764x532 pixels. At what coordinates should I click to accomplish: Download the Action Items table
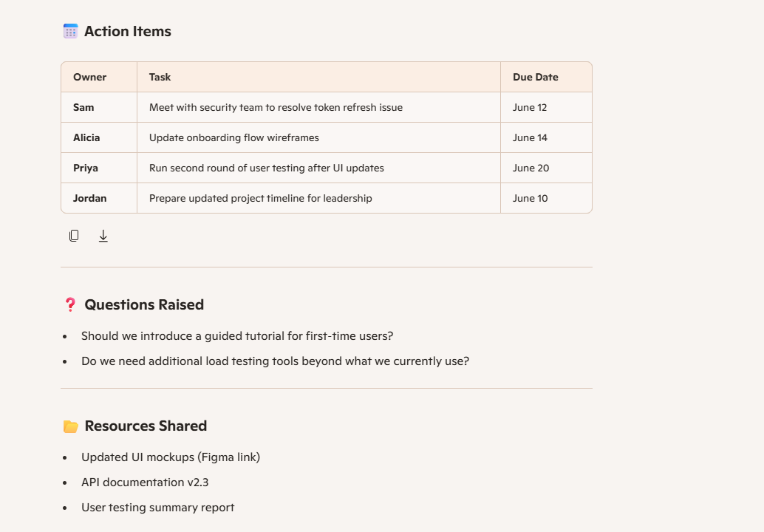point(103,236)
